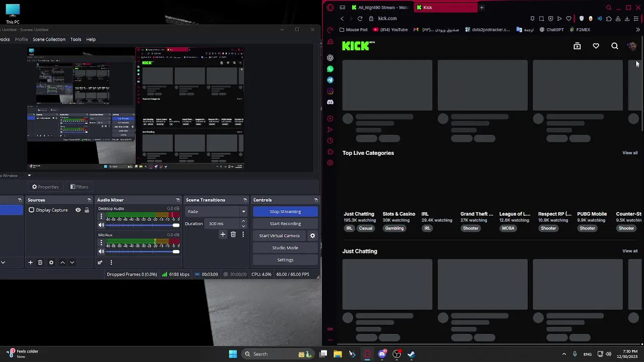Screen dimensions: 644x362
Task: Expand the Window dropdown below OBS preview
Action: tap(29, 175)
